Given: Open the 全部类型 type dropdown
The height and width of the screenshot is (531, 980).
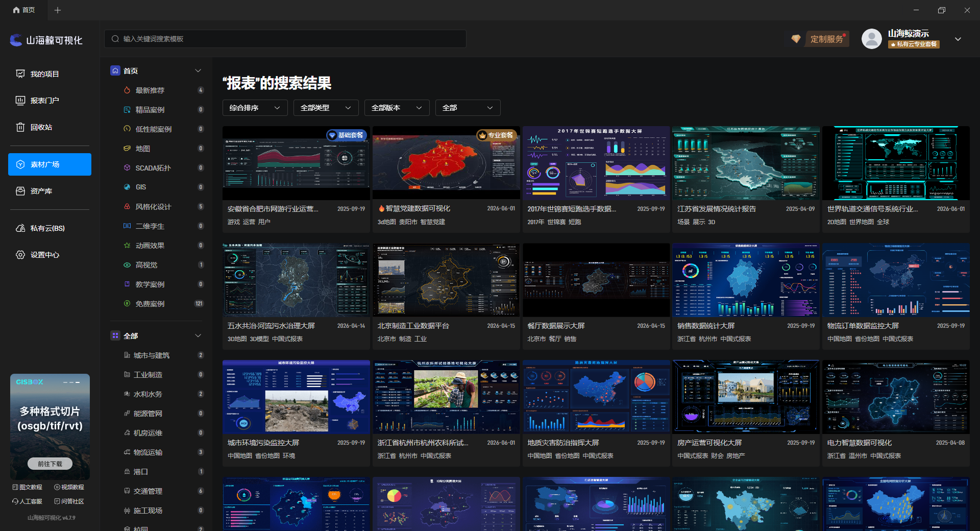Looking at the screenshot, I should [x=326, y=108].
